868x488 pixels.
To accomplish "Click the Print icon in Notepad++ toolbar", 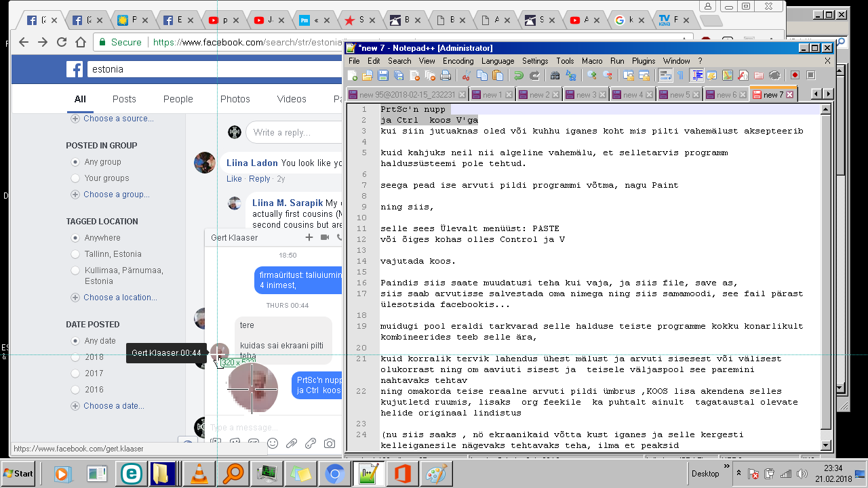I will [x=446, y=75].
